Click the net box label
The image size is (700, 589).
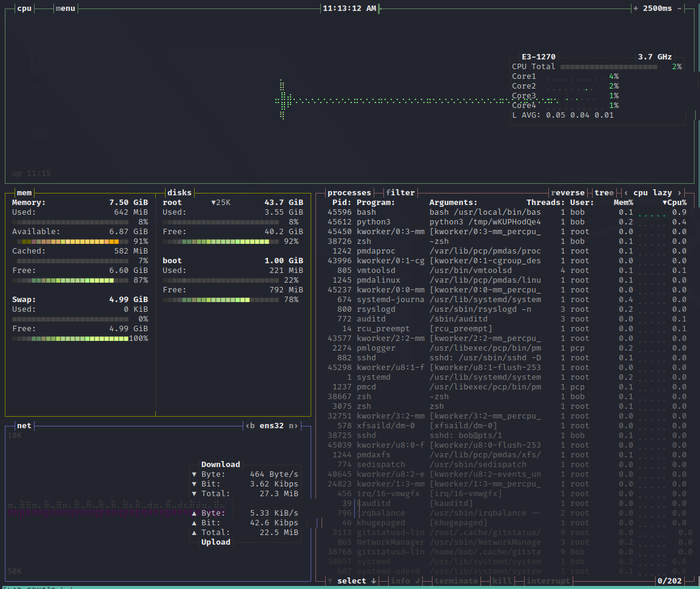tap(24, 426)
